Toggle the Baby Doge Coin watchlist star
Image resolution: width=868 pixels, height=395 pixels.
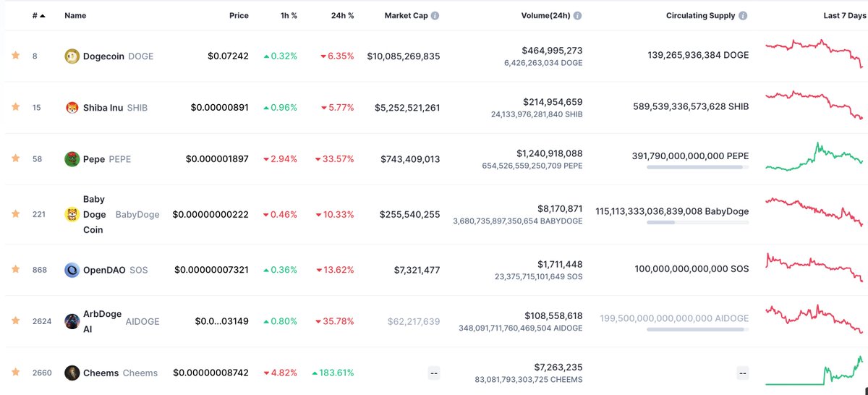click(x=15, y=213)
